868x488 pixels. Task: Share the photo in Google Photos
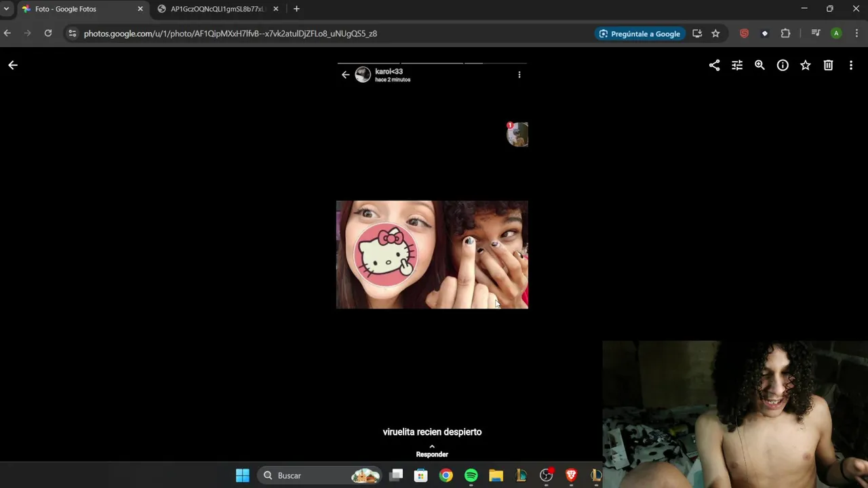[x=714, y=65]
